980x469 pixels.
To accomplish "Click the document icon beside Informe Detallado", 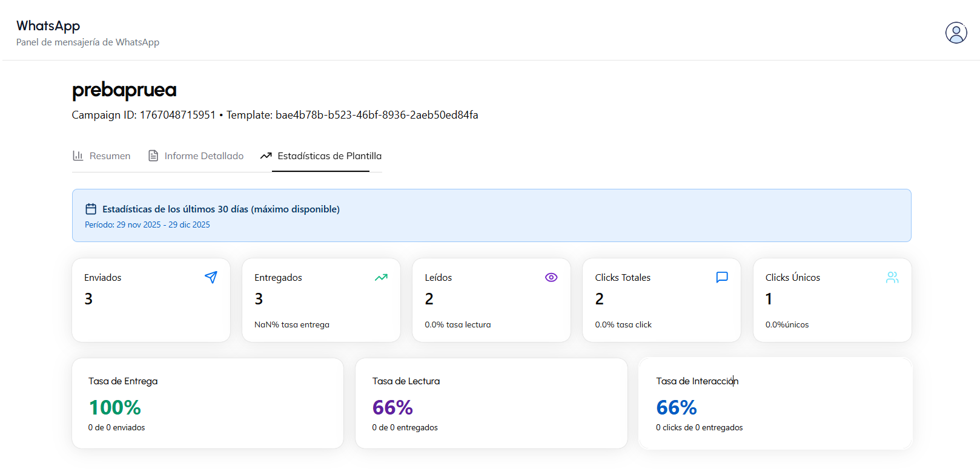I will point(153,156).
